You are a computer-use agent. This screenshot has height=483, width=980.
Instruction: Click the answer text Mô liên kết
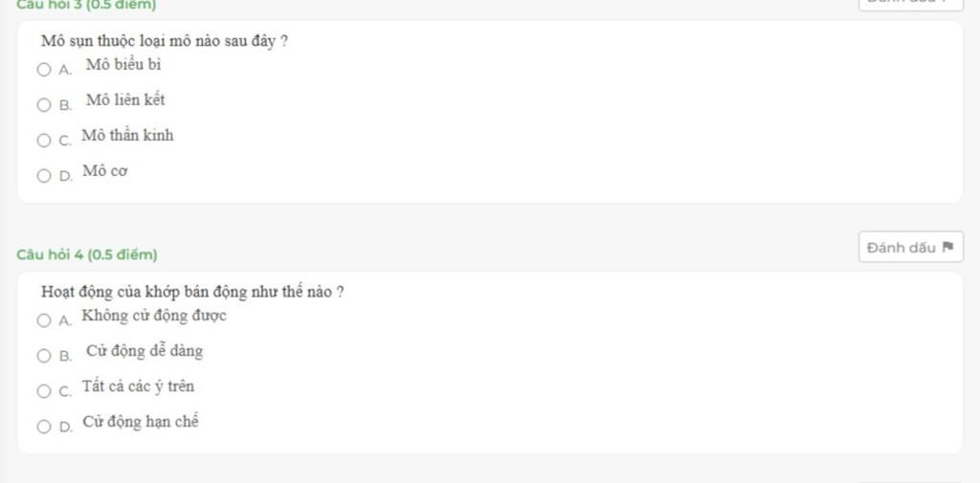pyautogui.click(x=125, y=100)
